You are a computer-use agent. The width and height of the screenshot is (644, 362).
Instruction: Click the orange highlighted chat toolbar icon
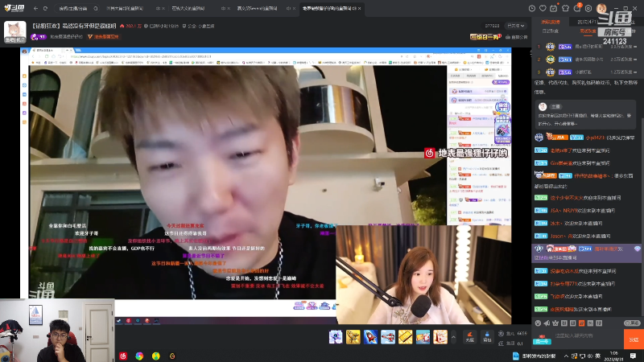[x=581, y=323]
